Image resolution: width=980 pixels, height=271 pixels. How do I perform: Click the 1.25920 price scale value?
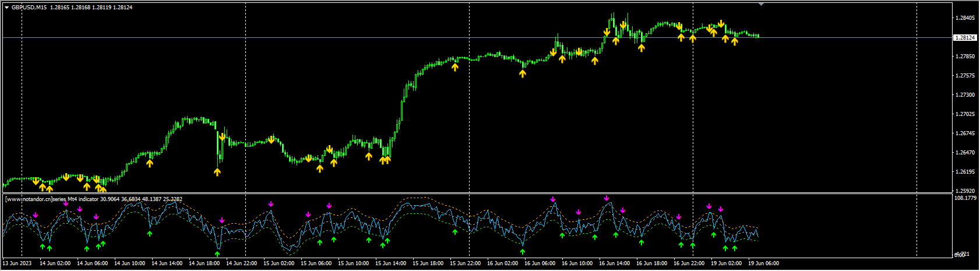pyautogui.click(x=965, y=191)
